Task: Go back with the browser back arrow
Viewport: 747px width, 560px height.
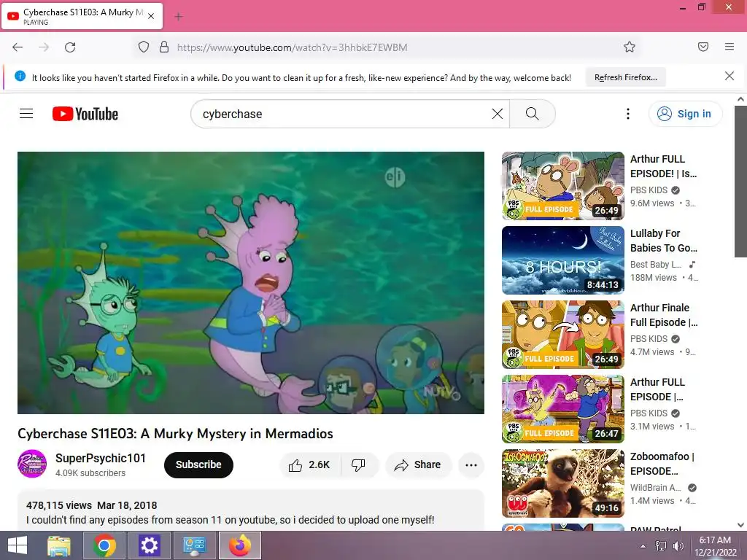Action: tap(18, 47)
